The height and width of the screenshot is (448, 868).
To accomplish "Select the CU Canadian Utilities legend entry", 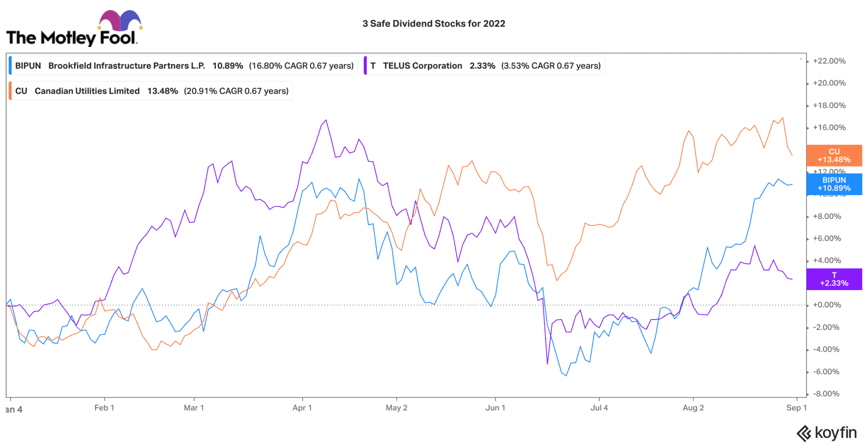I will pyautogui.click(x=150, y=91).
